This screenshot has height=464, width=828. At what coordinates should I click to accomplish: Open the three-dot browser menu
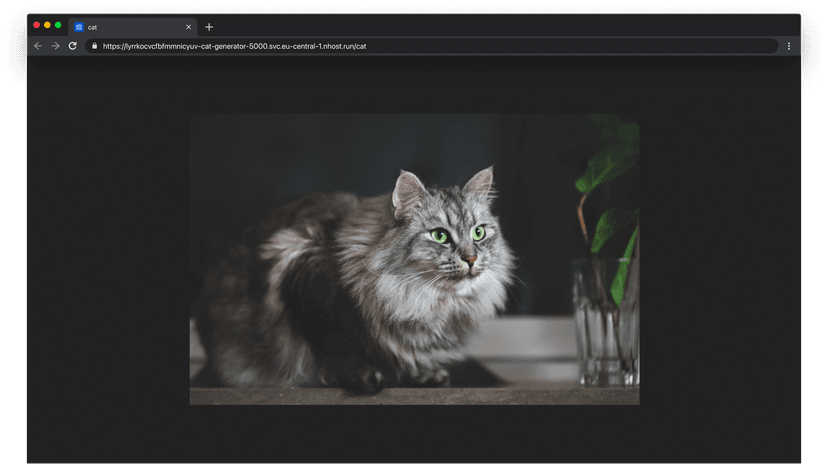pos(788,46)
